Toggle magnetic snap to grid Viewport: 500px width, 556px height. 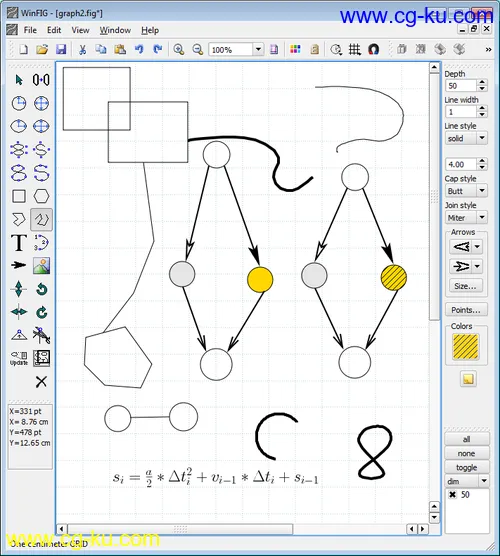[373, 49]
